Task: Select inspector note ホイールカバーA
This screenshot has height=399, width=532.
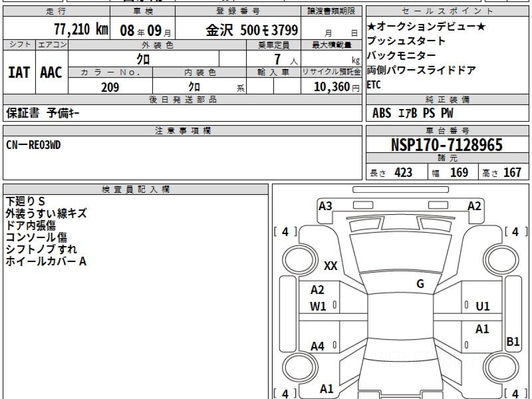Action: coord(46,261)
